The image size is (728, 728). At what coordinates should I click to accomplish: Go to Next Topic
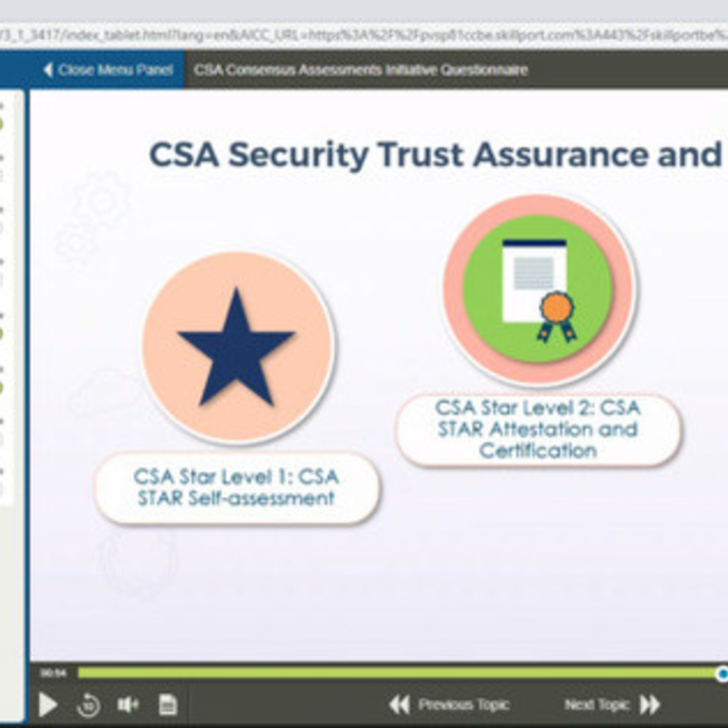click(612, 705)
